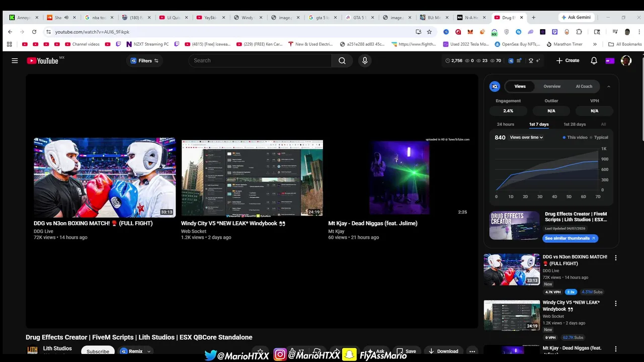Start voice search with the microphone

click(x=365, y=60)
